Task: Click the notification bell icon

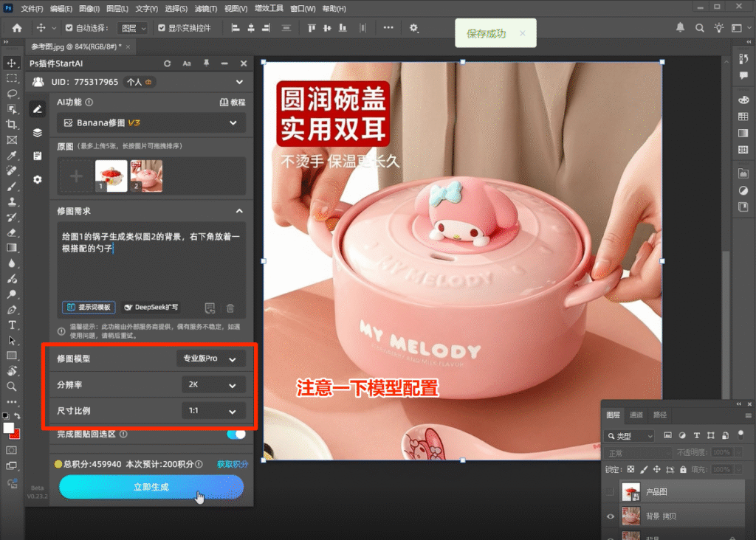Action: [680, 27]
